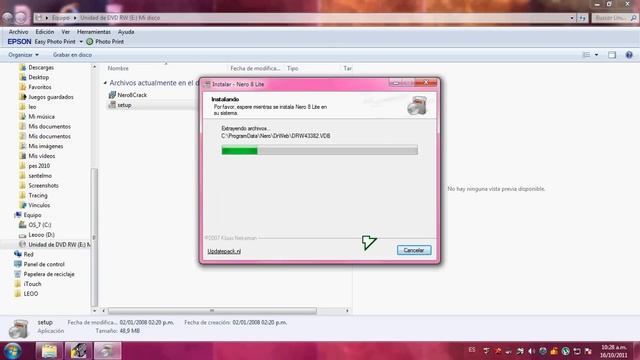Select setup file icon in list
This screenshot has height=360, width=640.
112,105
